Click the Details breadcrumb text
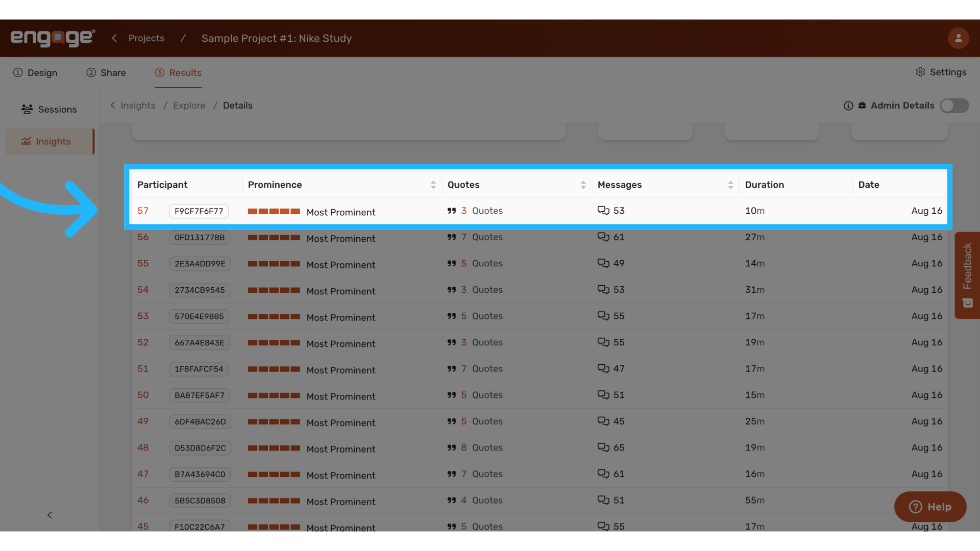Image resolution: width=980 pixels, height=551 pixels. tap(238, 105)
